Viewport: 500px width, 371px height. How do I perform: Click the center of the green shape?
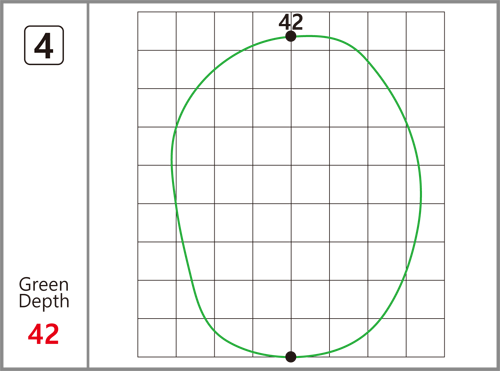(x=295, y=197)
